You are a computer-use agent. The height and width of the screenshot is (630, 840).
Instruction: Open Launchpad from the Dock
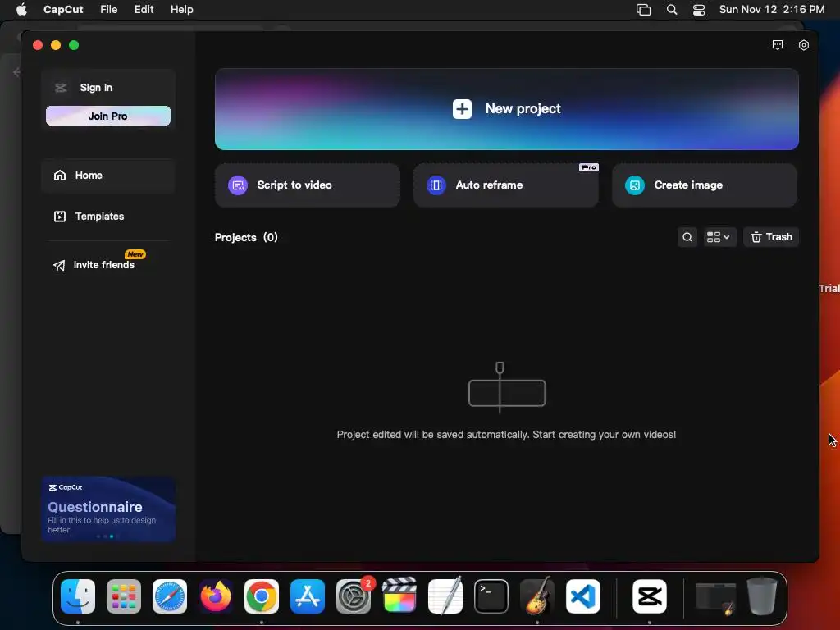click(x=124, y=596)
